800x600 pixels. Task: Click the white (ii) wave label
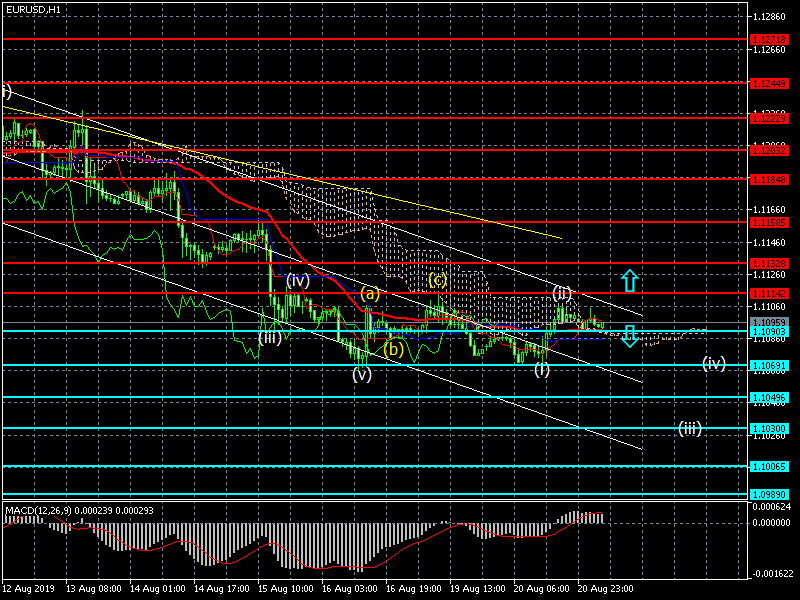[x=562, y=293]
